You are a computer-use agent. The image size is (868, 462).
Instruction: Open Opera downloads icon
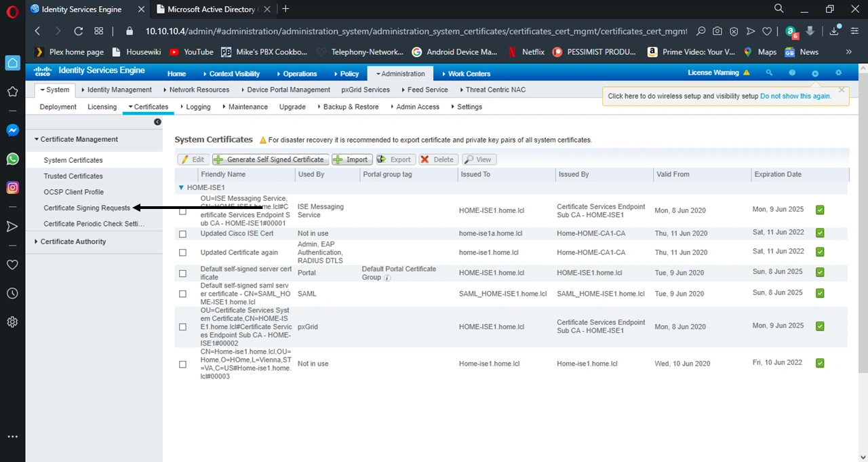[834, 31]
